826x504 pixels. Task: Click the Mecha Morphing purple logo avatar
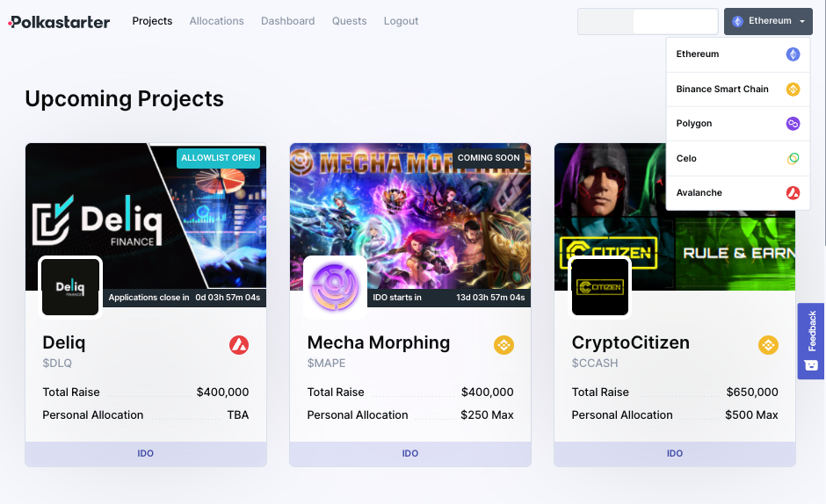point(335,287)
